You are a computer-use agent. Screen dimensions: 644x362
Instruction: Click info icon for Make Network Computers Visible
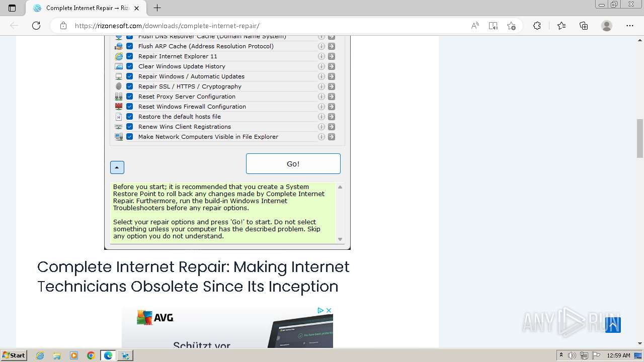[x=321, y=137]
